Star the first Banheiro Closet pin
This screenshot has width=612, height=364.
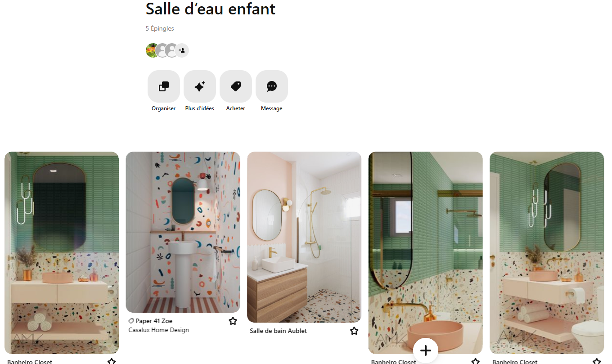click(112, 361)
